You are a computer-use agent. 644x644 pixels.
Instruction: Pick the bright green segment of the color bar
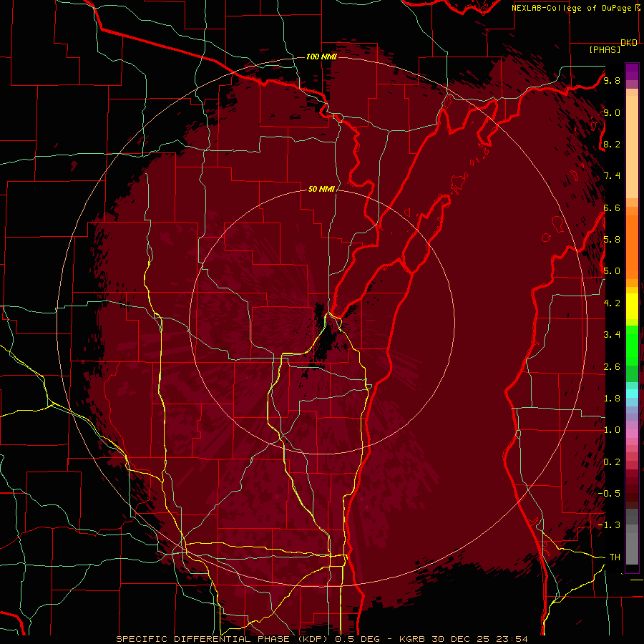click(632, 345)
